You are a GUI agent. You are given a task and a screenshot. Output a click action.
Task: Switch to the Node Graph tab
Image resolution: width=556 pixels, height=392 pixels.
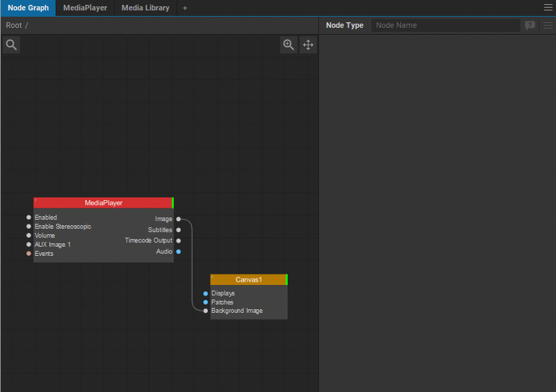[28, 8]
